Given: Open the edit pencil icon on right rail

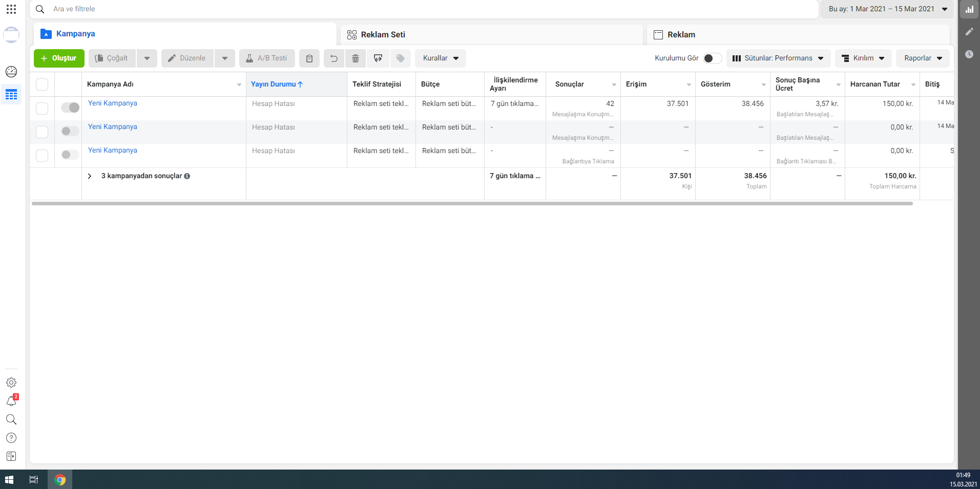Looking at the screenshot, I should pyautogui.click(x=969, y=32).
